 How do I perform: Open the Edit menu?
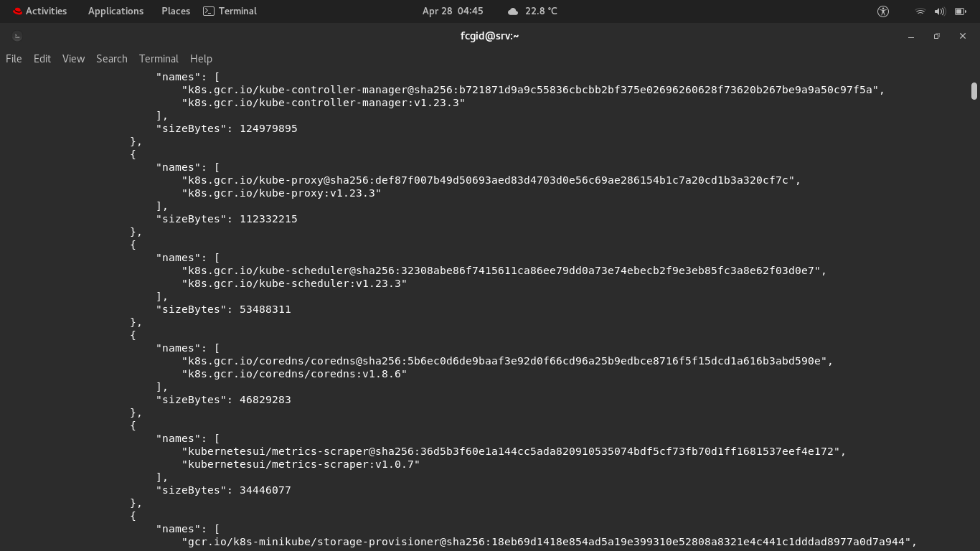click(x=42, y=59)
